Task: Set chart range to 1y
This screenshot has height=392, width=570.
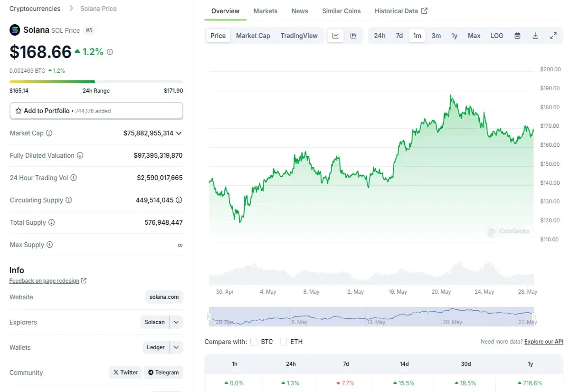Action: tap(455, 36)
